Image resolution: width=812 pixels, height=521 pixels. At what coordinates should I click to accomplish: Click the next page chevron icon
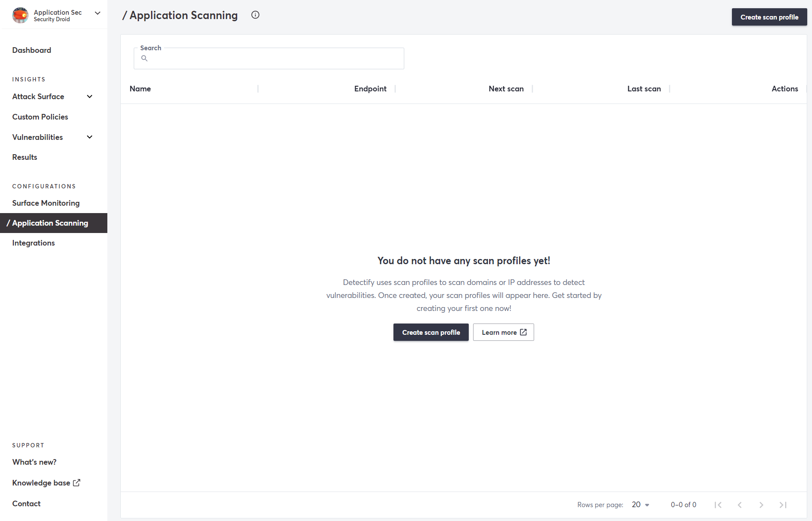[x=761, y=505]
